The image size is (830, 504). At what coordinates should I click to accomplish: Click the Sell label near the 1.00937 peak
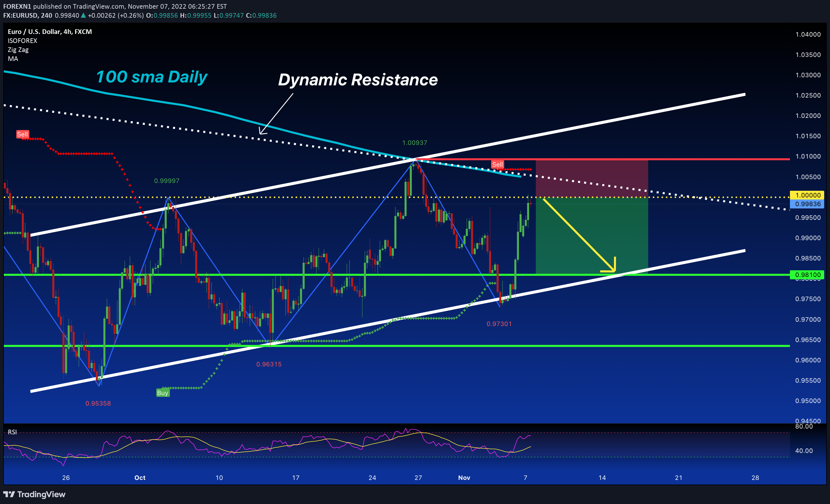(497, 164)
